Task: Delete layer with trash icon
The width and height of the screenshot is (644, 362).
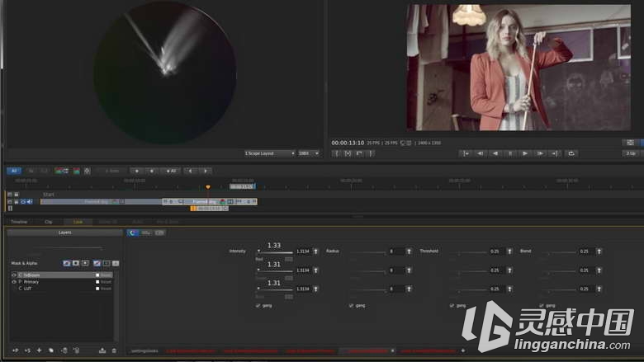Action: click(114, 350)
